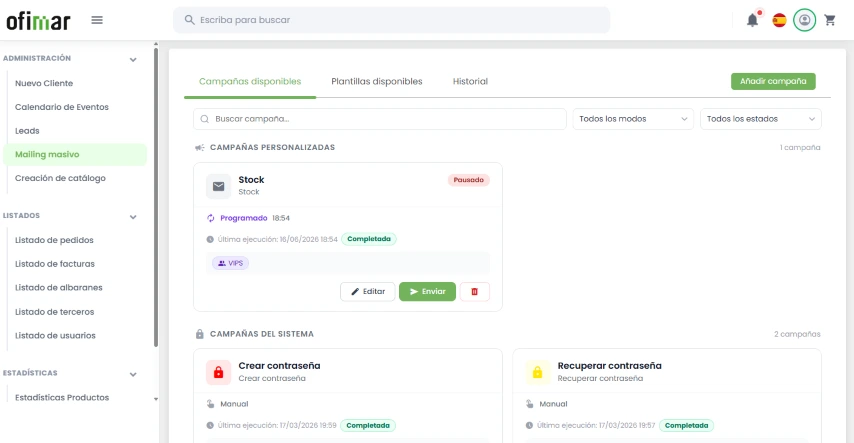Collapse the Estadísticas section
Screen dimensions: 854x443
133,374
